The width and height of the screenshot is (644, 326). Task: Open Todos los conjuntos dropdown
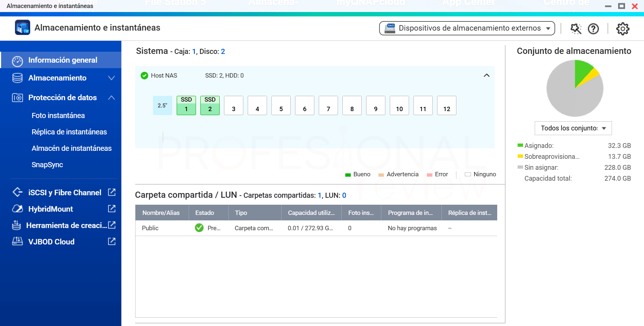tap(573, 128)
